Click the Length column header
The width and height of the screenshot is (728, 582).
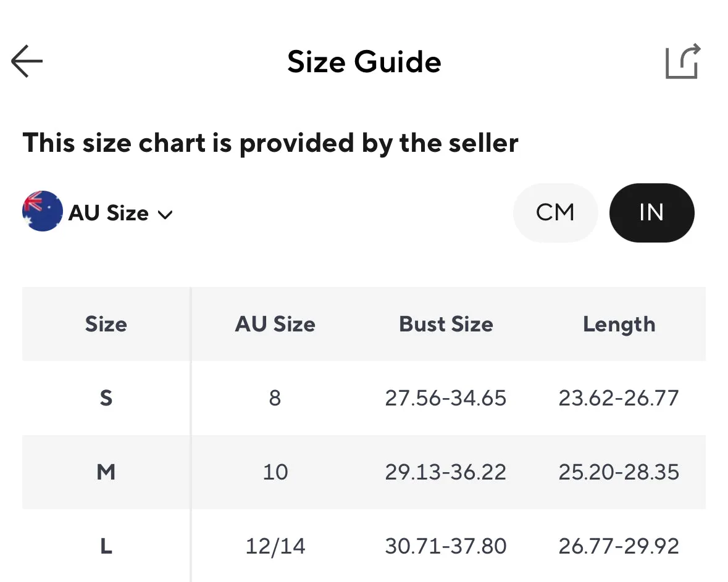619,325
